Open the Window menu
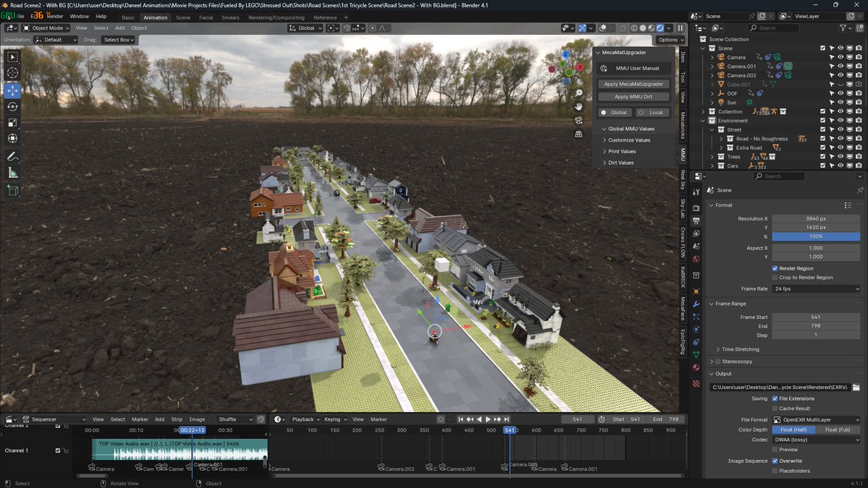 tap(80, 16)
